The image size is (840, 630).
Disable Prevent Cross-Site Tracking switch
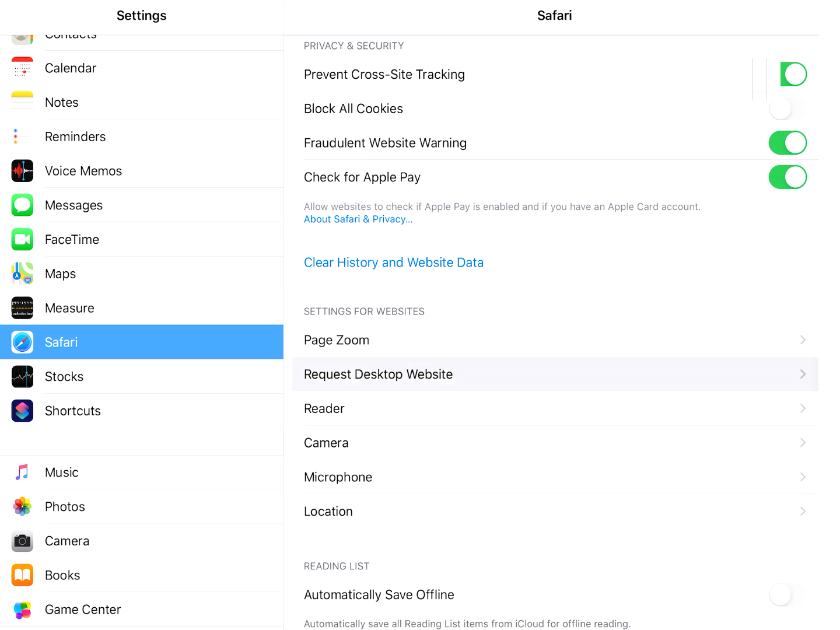coord(793,74)
